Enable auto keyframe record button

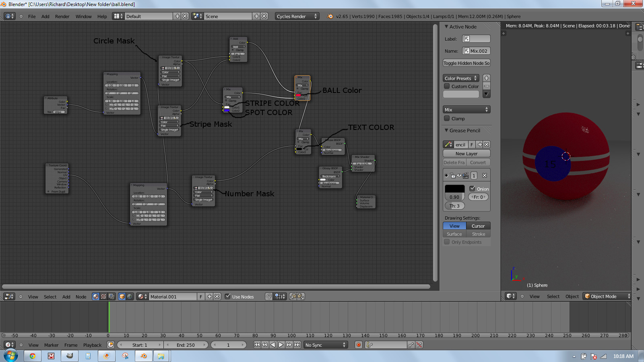click(359, 345)
